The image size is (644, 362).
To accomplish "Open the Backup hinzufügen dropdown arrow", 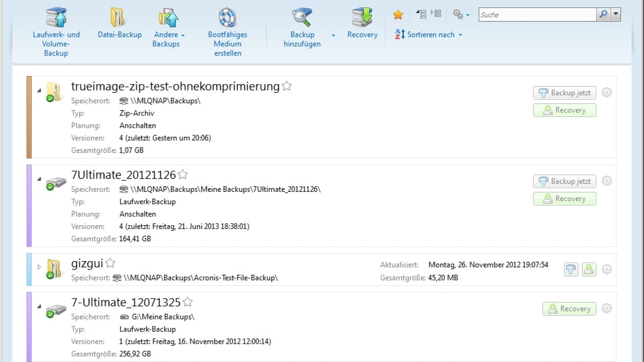I will tap(333, 35).
